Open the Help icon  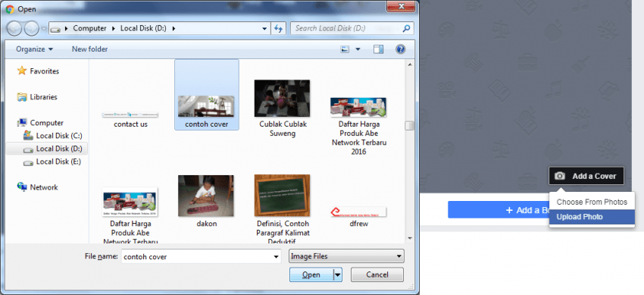click(x=401, y=49)
